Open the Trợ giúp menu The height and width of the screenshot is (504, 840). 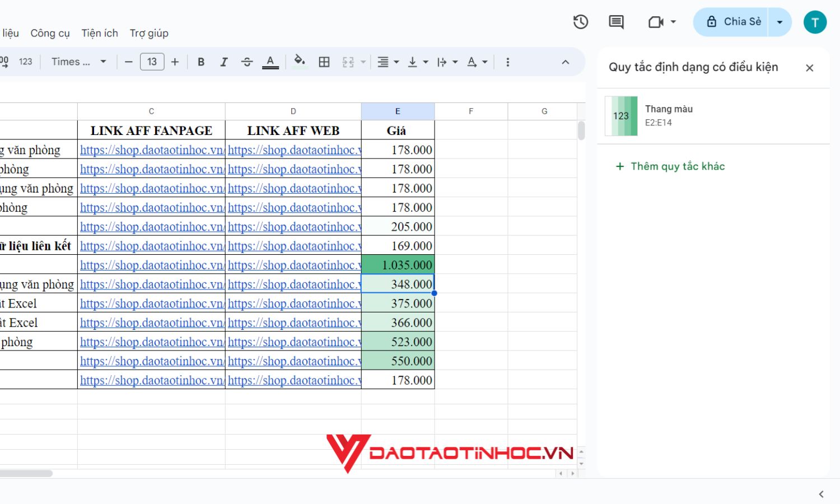click(x=148, y=33)
